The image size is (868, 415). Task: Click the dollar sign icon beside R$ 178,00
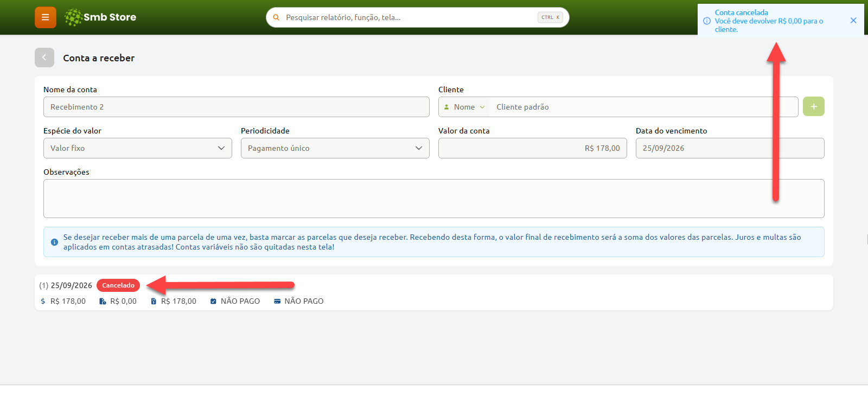pyautogui.click(x=43, y=301)
